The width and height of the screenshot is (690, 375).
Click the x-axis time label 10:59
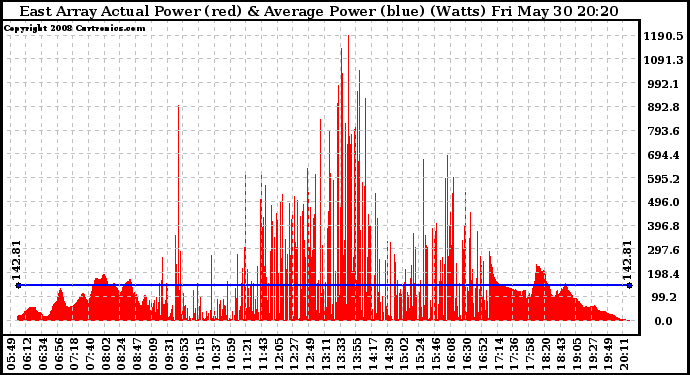click(x=231, y=354)
